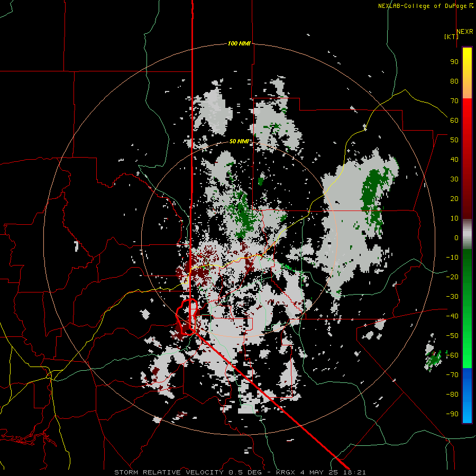Click the 0 value on the velocity scale

[456, 237]
